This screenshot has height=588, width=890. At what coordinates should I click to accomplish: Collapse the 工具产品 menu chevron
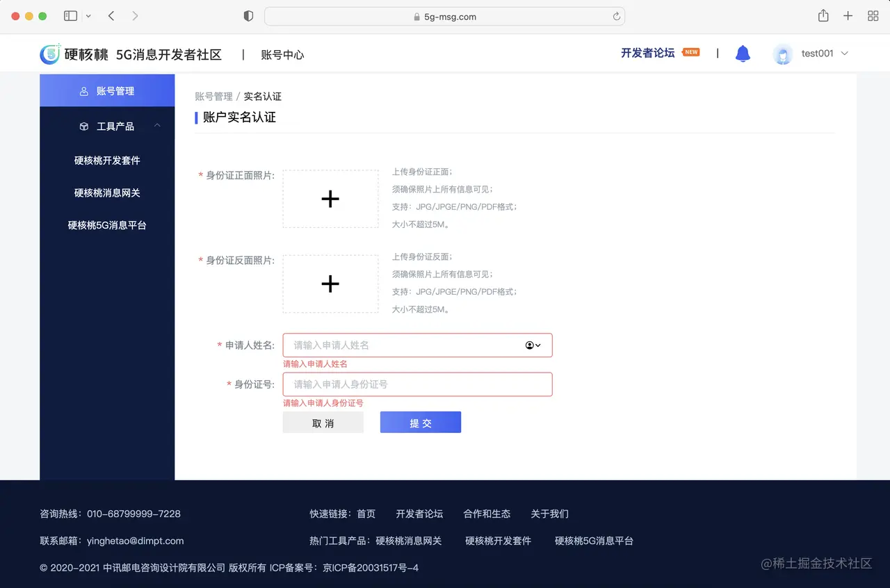[x=157, y=126]
